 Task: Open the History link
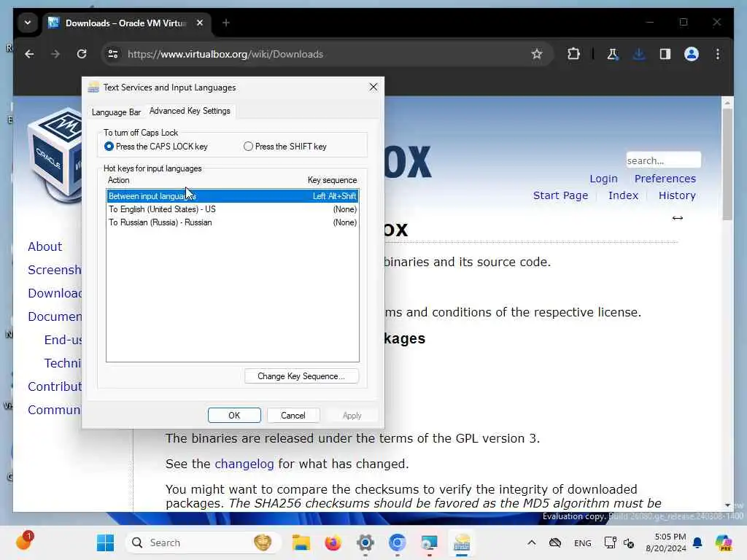677,195
